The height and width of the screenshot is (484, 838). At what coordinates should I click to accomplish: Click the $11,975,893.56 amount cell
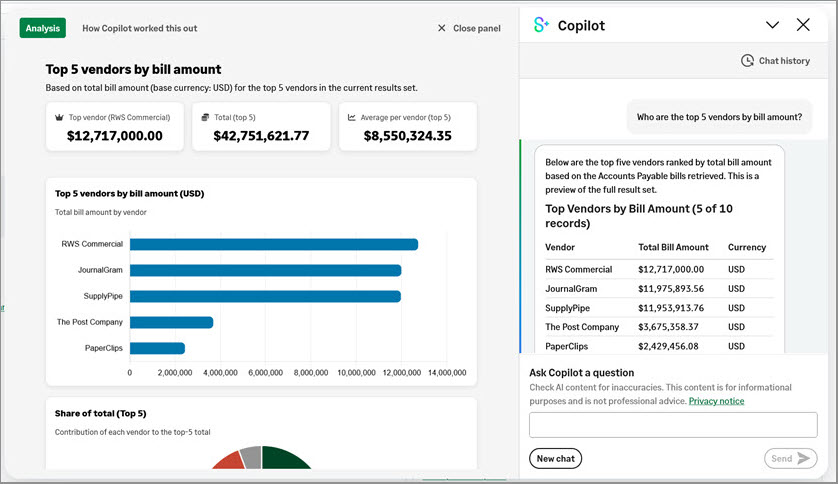coord(671,289)
